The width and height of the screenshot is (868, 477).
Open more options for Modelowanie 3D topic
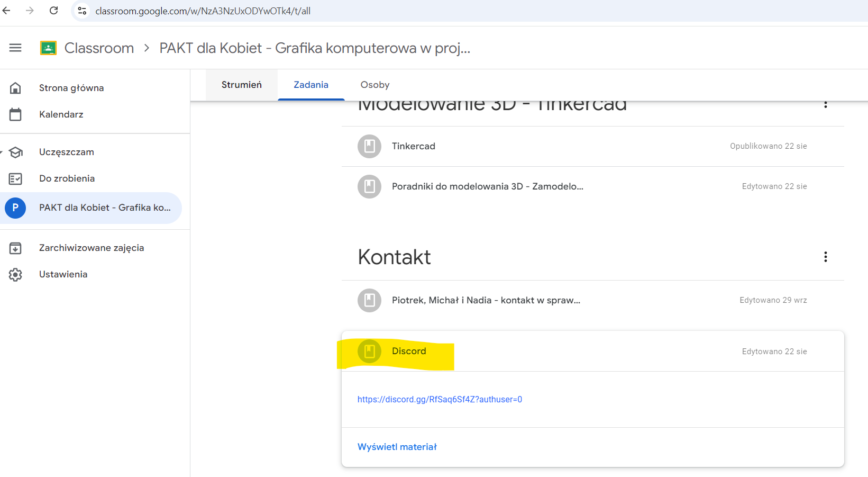click(x=826, y=105)
